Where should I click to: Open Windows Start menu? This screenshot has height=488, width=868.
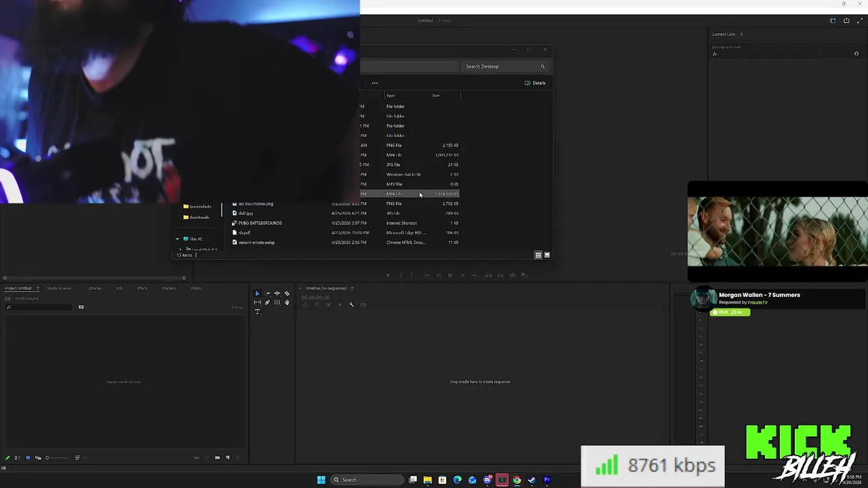[321, 480]
